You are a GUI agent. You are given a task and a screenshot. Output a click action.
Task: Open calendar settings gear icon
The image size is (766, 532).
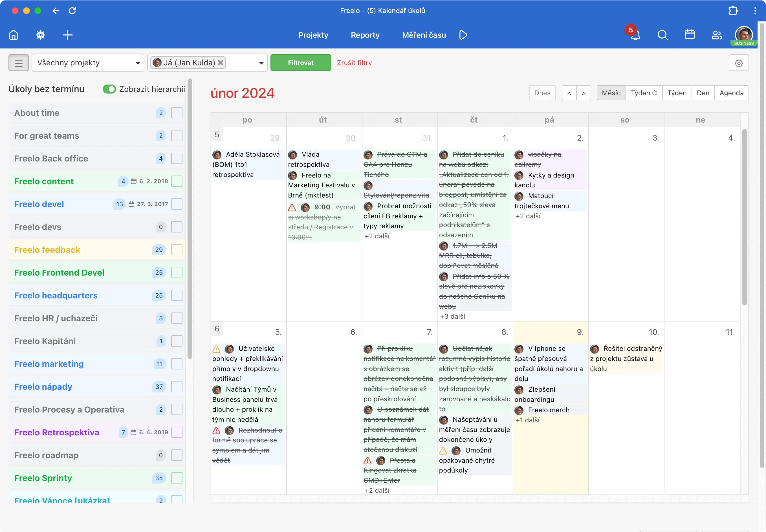click(x=739, y=63)
